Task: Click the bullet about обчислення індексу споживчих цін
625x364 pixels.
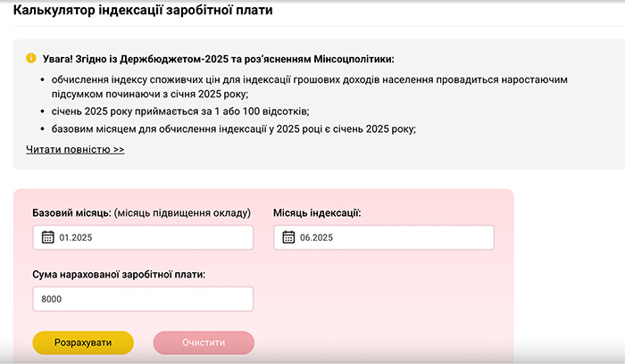Action: [309, 87]
